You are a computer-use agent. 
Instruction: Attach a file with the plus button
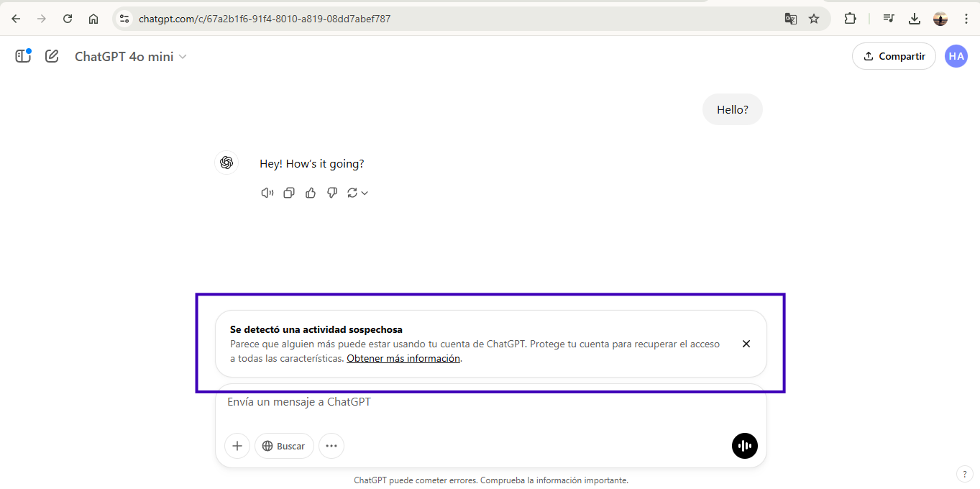[237, 446]
